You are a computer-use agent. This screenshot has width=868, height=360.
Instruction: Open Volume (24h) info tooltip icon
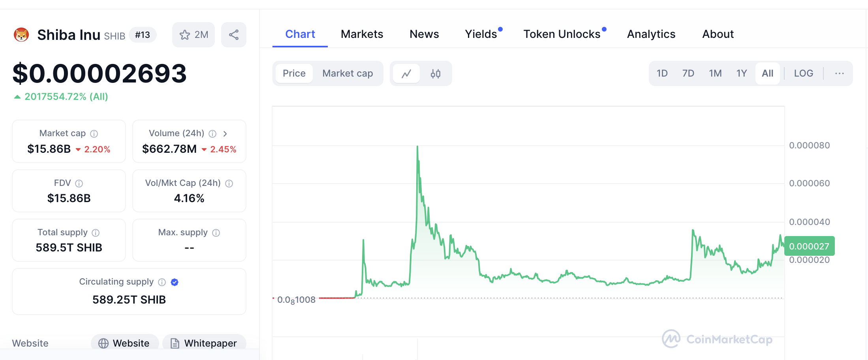pyautogui.click(x=212, y=134)
